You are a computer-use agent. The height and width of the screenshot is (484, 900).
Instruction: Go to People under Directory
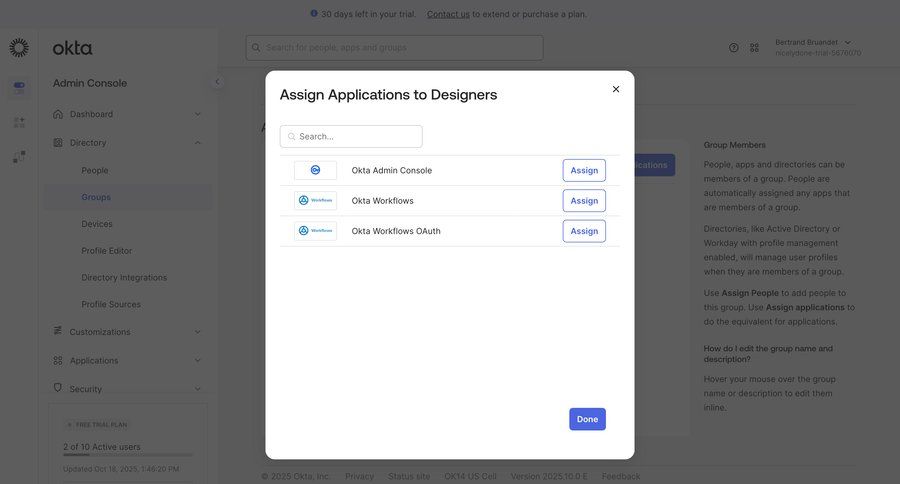(95, 171)
